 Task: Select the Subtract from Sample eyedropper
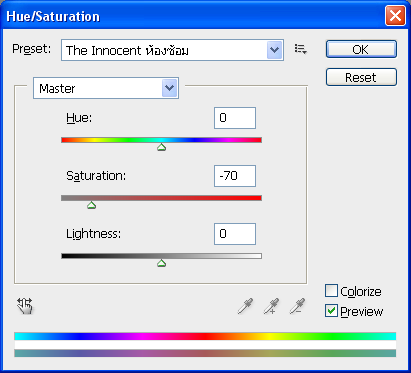(x=297, y=306)
